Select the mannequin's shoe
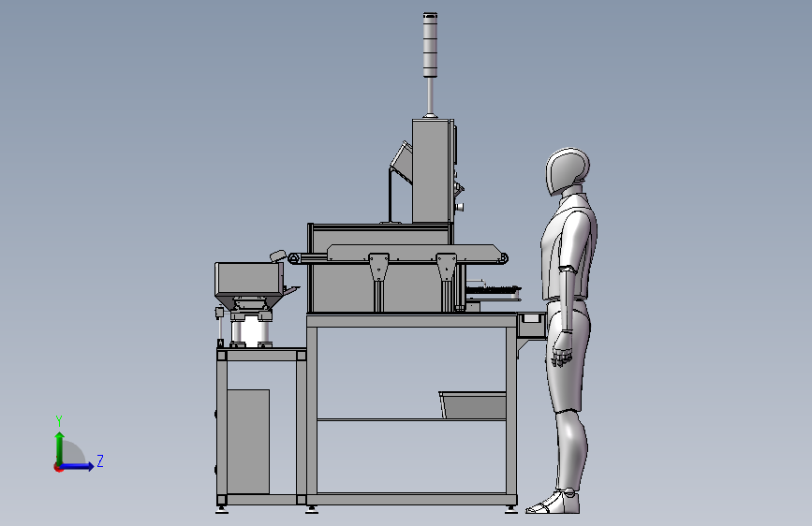812x526 pixels. [x=554, y=502]
